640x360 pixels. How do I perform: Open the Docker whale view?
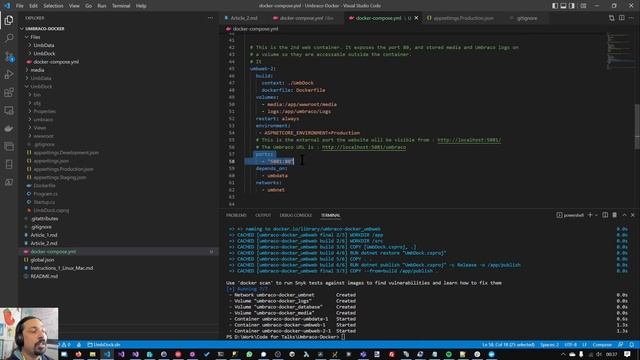(9, 128)
